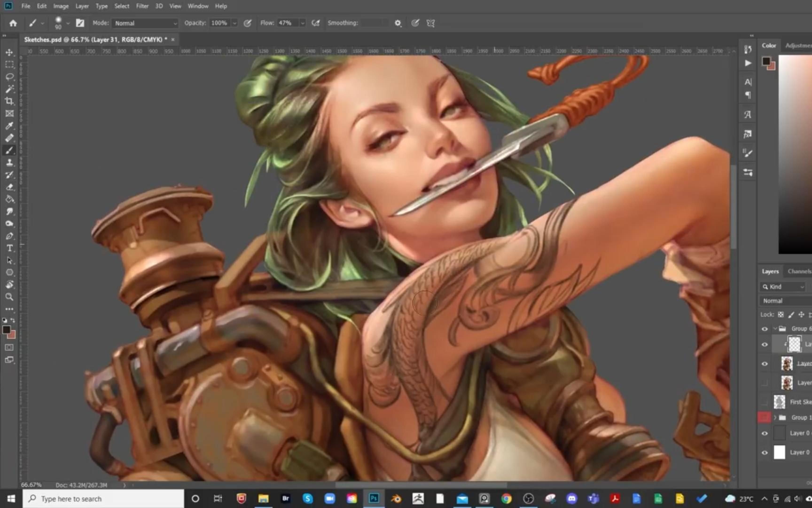Select the Zoom tool
The width and height of the screenshot is (812, 508).
click(9, 297)
